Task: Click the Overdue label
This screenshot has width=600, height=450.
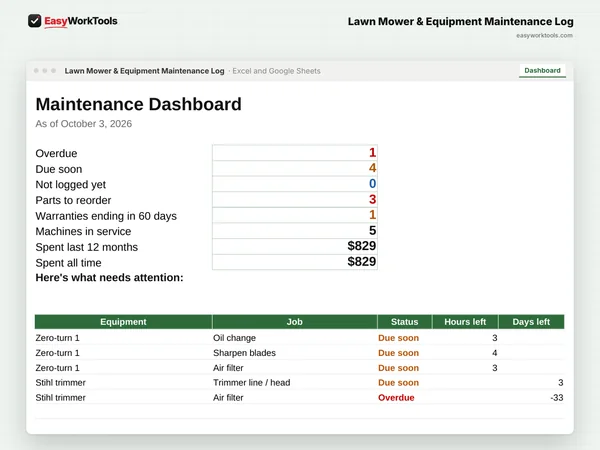Action: point(56,153)
